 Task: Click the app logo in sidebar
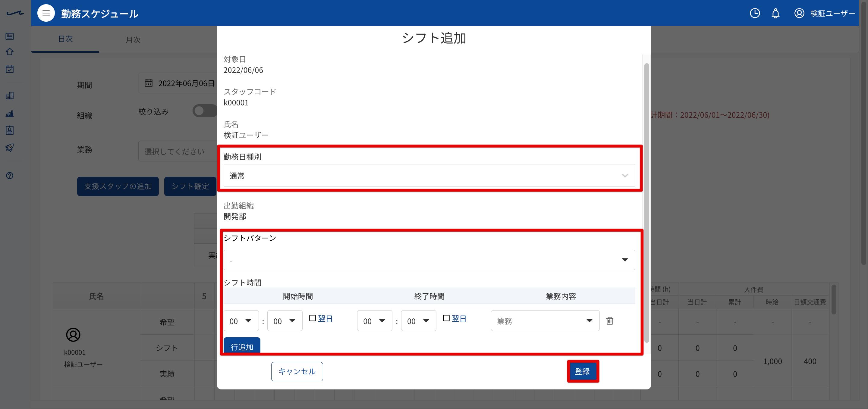[15, 13]
